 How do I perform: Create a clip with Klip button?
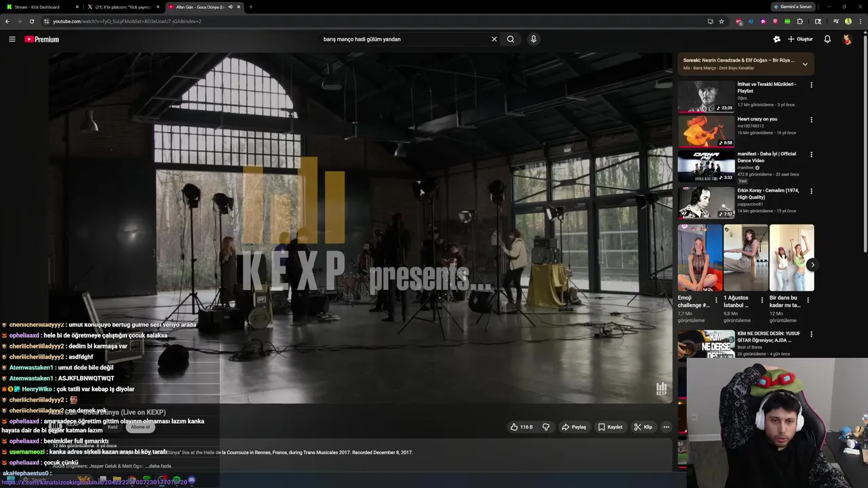coord(643,427)
